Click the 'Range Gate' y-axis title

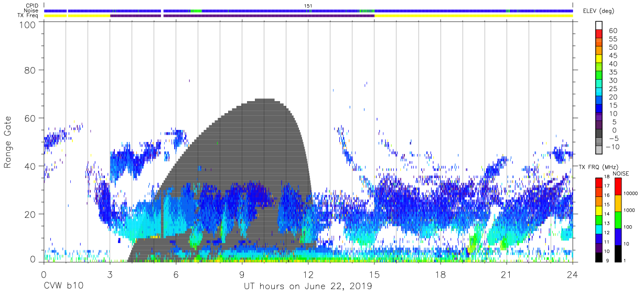[x=8, y=142]
